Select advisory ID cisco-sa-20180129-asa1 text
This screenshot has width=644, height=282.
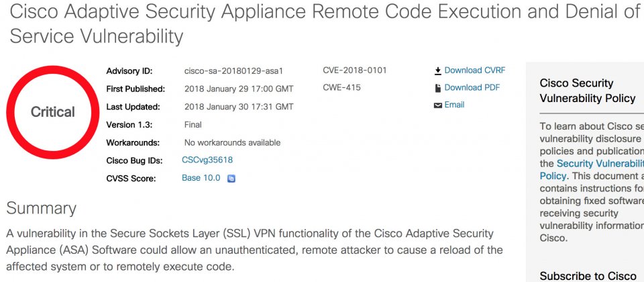click(x=233, y=71)
